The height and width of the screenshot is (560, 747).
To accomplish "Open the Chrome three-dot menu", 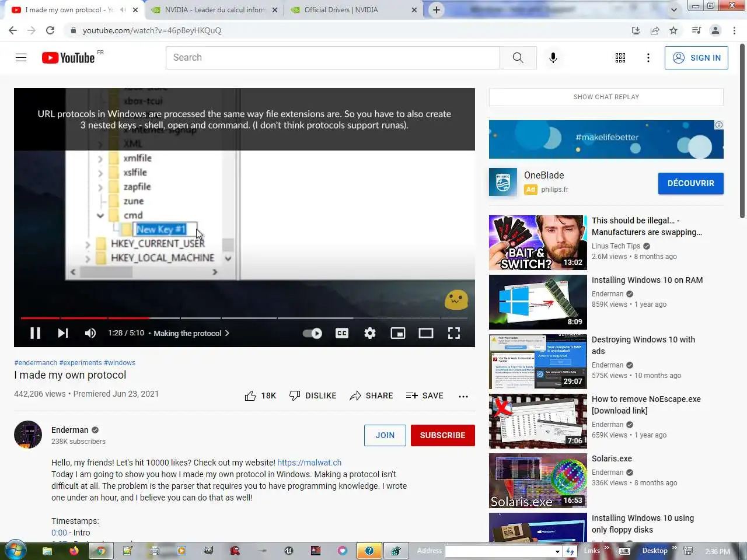I will [x=734, y=30].
